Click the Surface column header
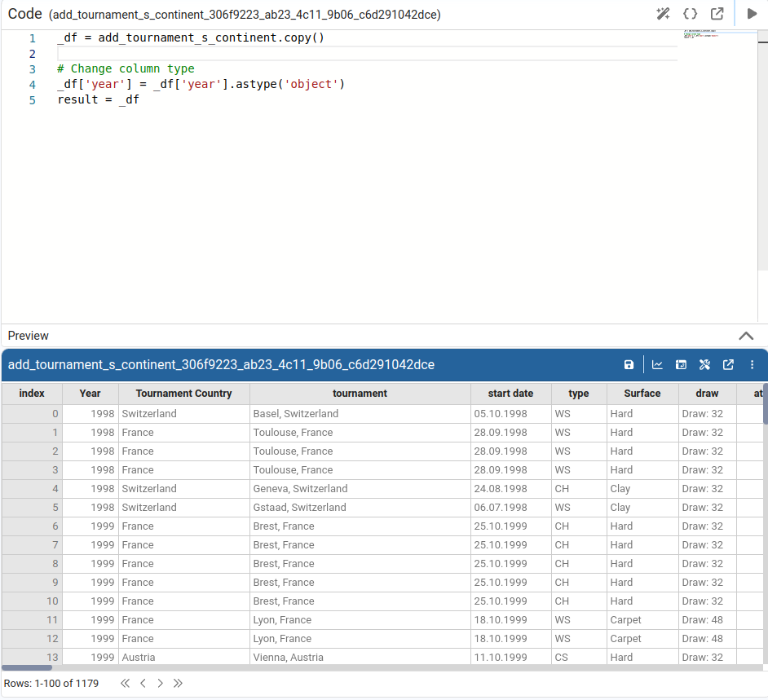Screen dimensions: 768x700 tap(642, 394)
